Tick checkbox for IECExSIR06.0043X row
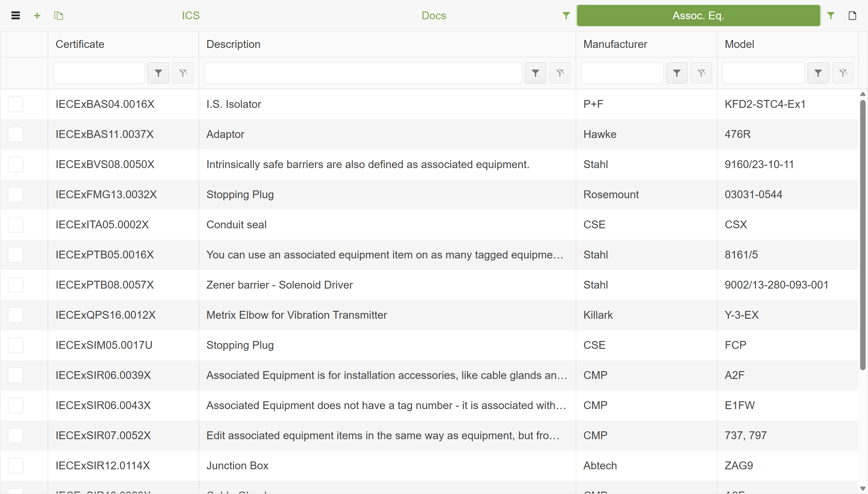The width and height of the screenshot is (868, 494). tap(16, 405)
